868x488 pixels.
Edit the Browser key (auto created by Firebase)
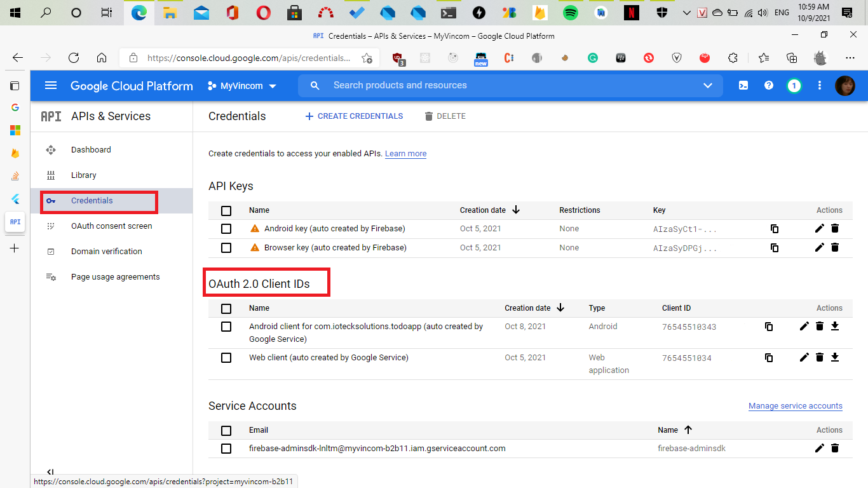(x=820, y=248)
